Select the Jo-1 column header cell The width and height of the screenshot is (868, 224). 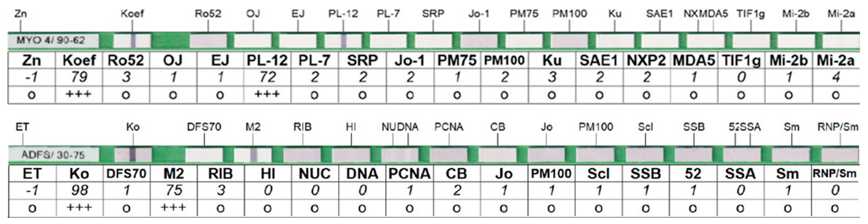coord(409,61)
